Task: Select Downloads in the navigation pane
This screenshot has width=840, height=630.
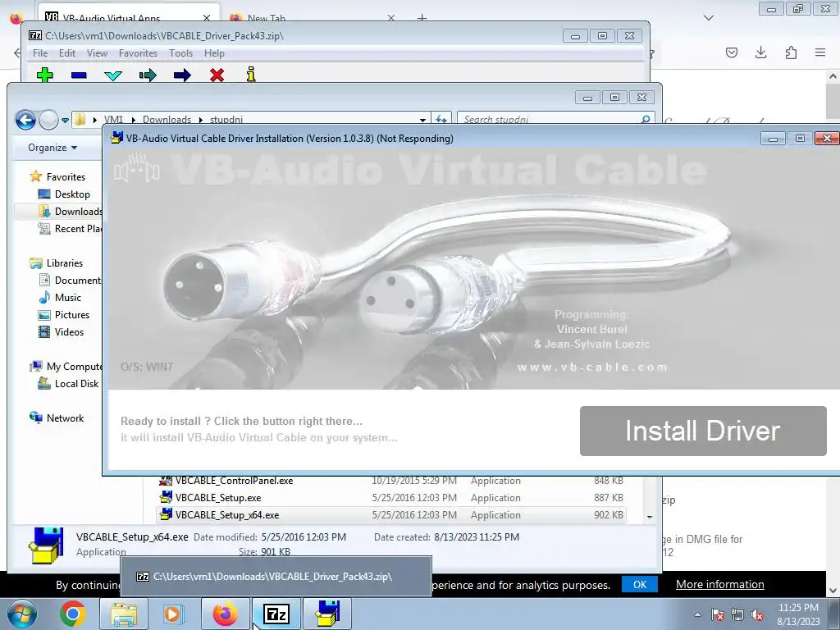Action: click(x=70, y=211)
